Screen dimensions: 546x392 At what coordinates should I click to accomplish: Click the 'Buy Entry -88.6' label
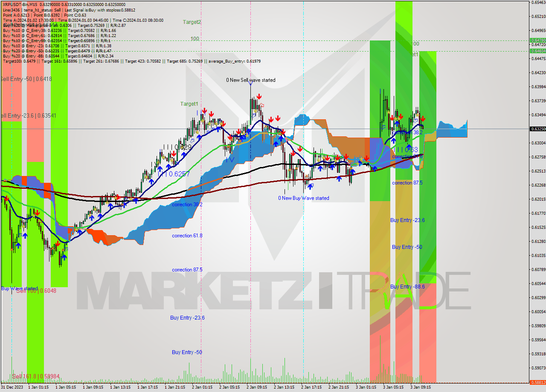(x=407, y=287)
